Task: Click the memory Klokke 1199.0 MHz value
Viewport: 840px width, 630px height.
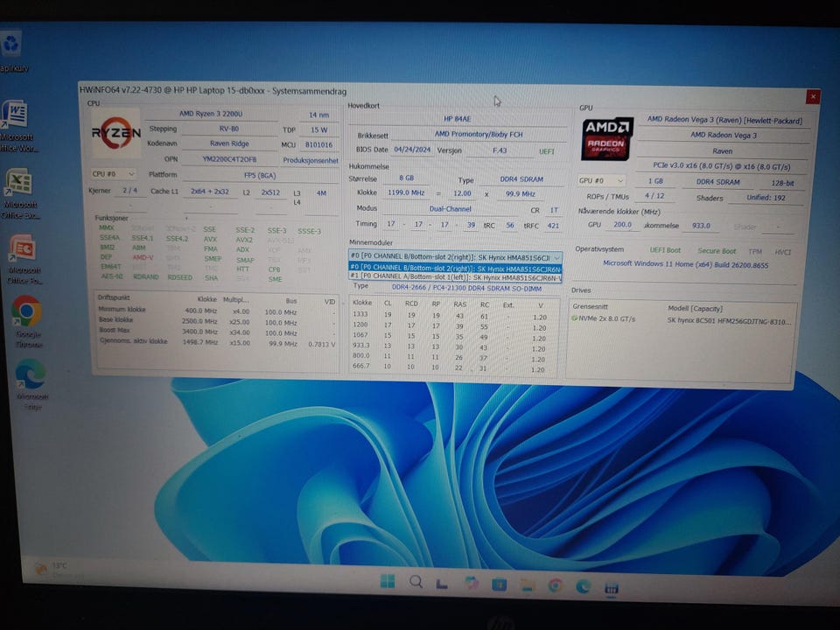Action: pos(405,192)
